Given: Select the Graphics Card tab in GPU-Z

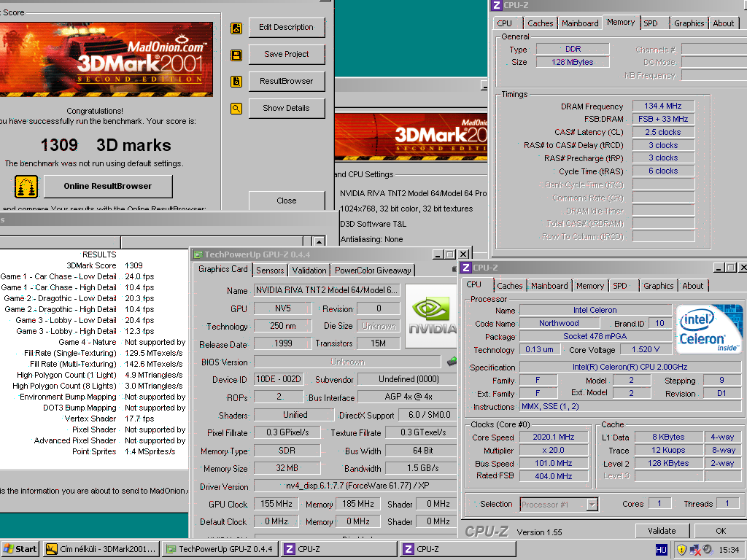Looking at the screenshot, I should (223, 270).
